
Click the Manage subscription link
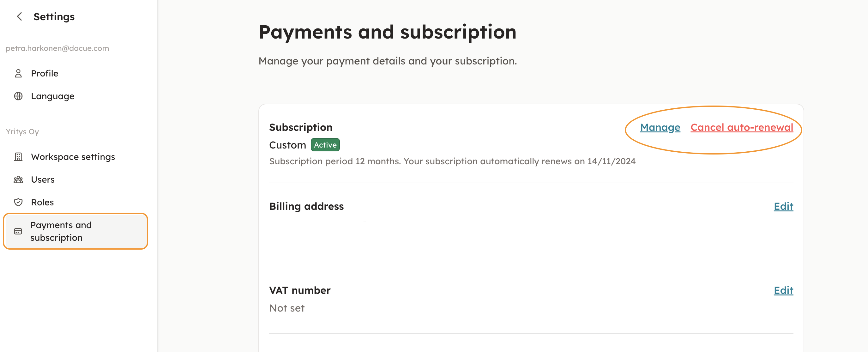click(660, 127)
